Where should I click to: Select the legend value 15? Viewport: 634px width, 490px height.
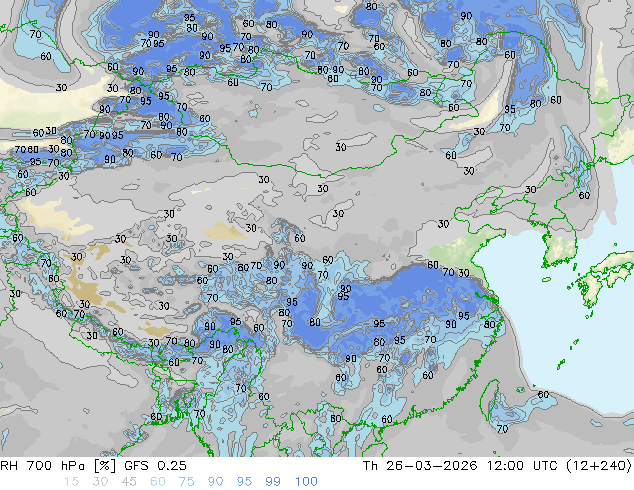pos(72,482)
